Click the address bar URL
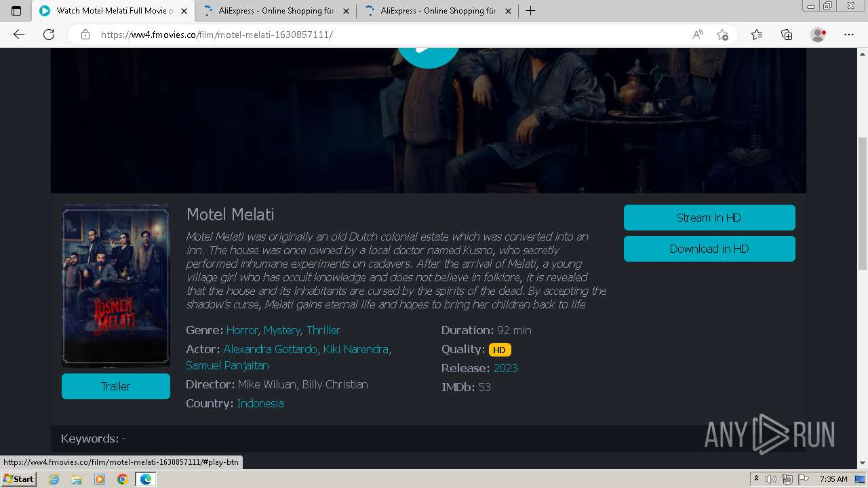The width and height of the screenshot is (868, 488). click(x=217, y=35)
